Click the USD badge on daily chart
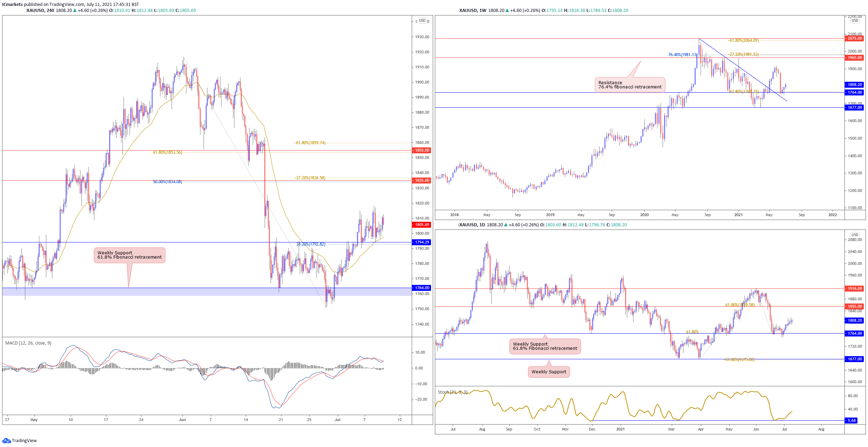This screenshot has height=447, width=868. pos(855,235)
